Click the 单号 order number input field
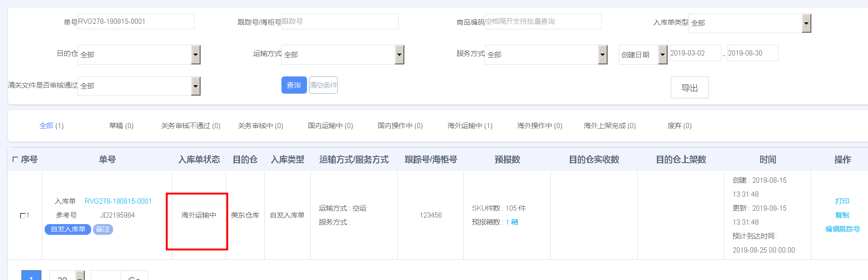868x280 pixels. pos(136,21)
